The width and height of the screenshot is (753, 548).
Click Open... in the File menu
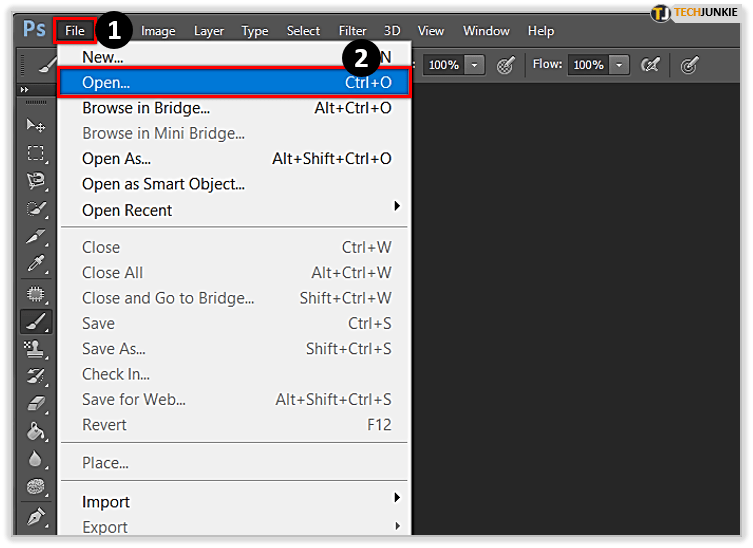[235, 82]
